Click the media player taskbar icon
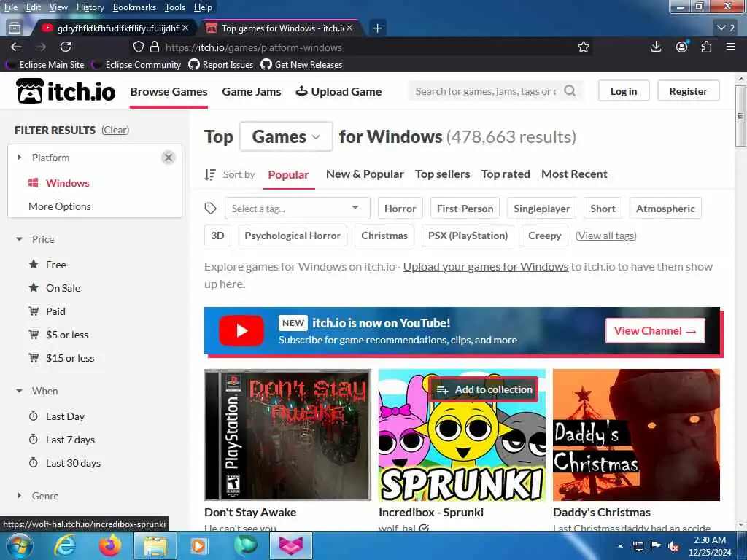The width and height of the screenshot is (747, 560). point(199,546)
